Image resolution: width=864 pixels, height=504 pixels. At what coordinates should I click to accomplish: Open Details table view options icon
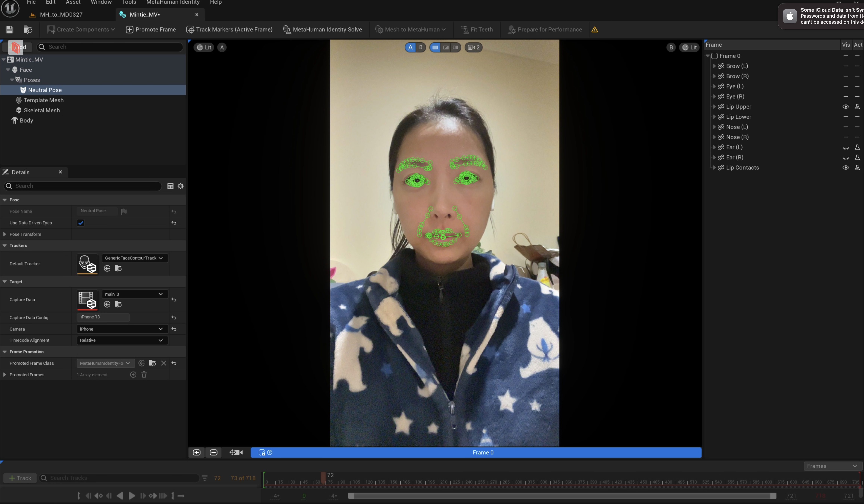[170, 186]
